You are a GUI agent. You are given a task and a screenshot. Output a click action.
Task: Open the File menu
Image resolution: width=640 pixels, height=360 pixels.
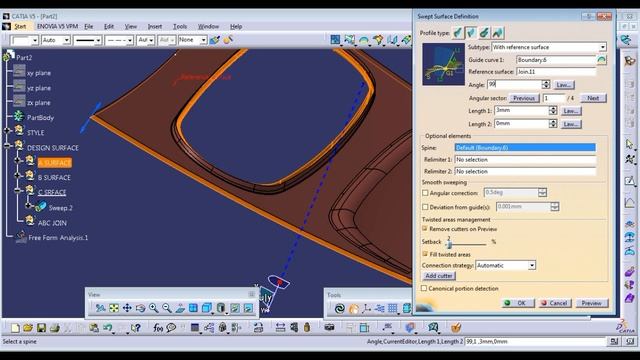89,27
